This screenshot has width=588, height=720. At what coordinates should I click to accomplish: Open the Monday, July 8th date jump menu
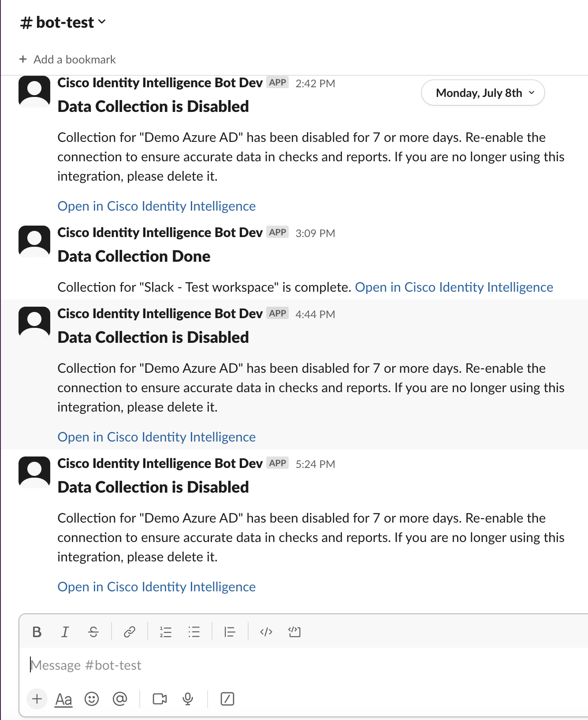(483, 93)
